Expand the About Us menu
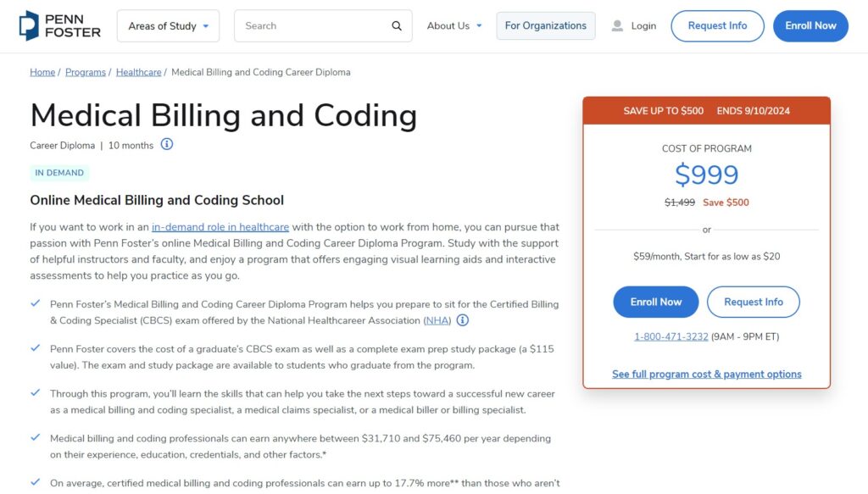 (x=454, y=25)
